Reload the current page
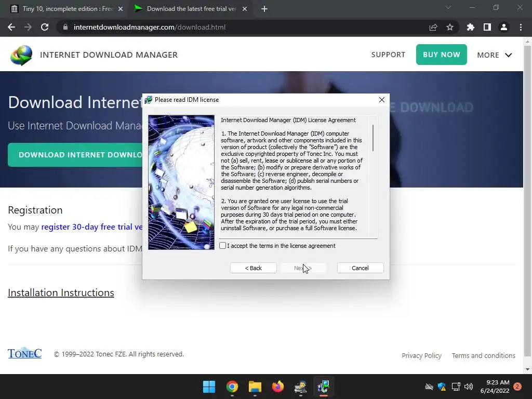The height and width of the screenshot is (399, 532). [45, 27]
